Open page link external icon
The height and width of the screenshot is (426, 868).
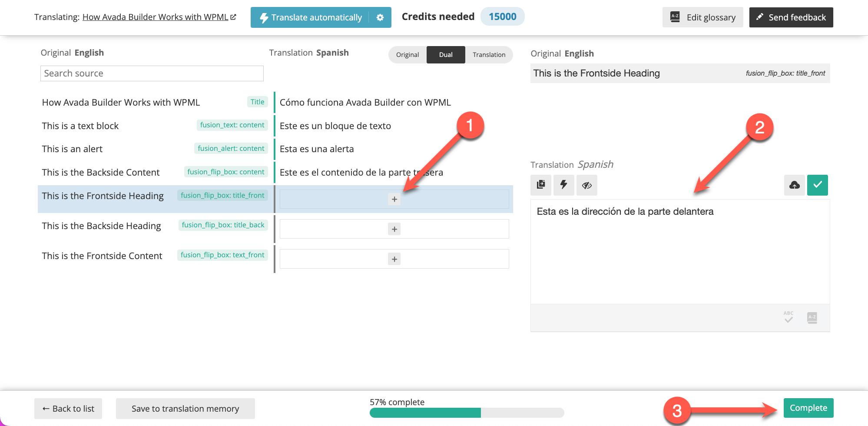pos(233,17)
